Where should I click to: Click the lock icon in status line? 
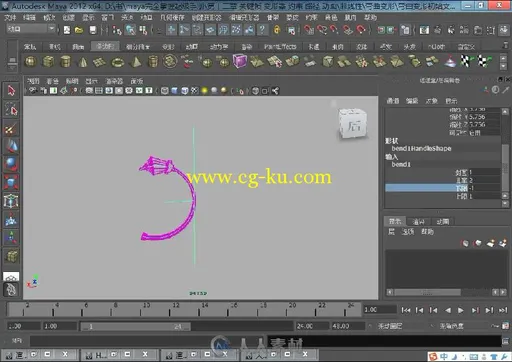[x=277, y=30]
